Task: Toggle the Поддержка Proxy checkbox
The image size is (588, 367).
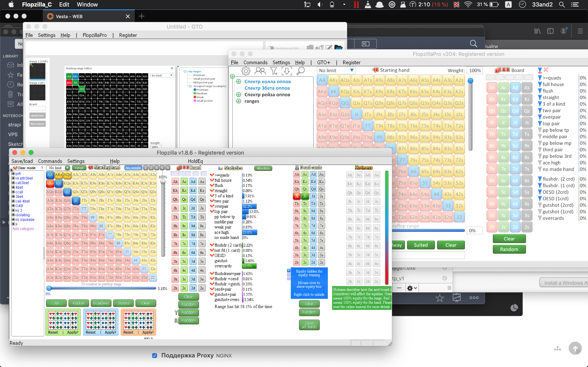Action: pyautogui.click(x=155, y=355)
